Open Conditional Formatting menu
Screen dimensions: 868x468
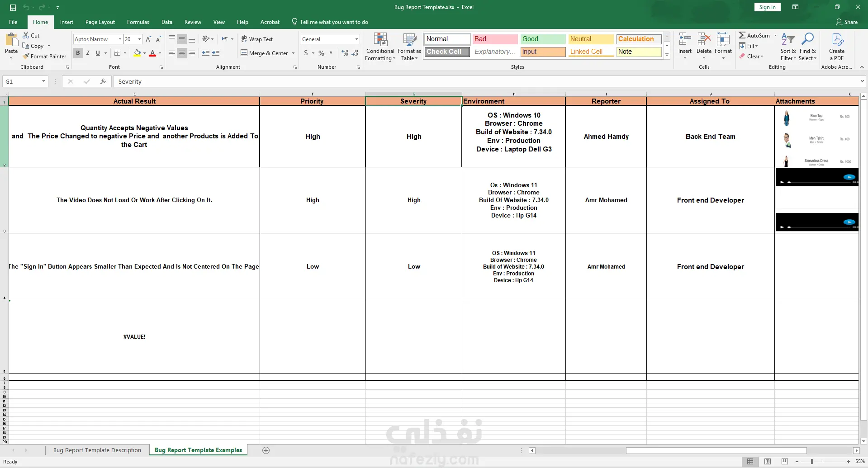(380, 47)
